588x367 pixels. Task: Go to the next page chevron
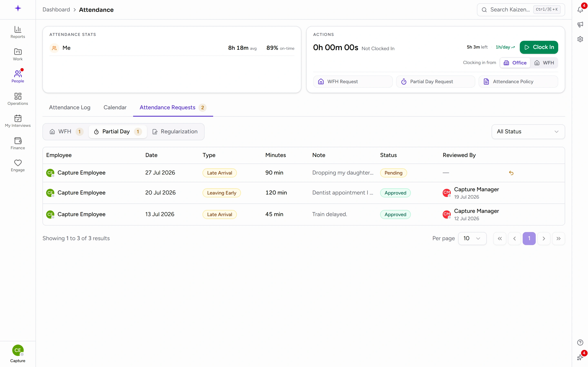pos(543,239)
